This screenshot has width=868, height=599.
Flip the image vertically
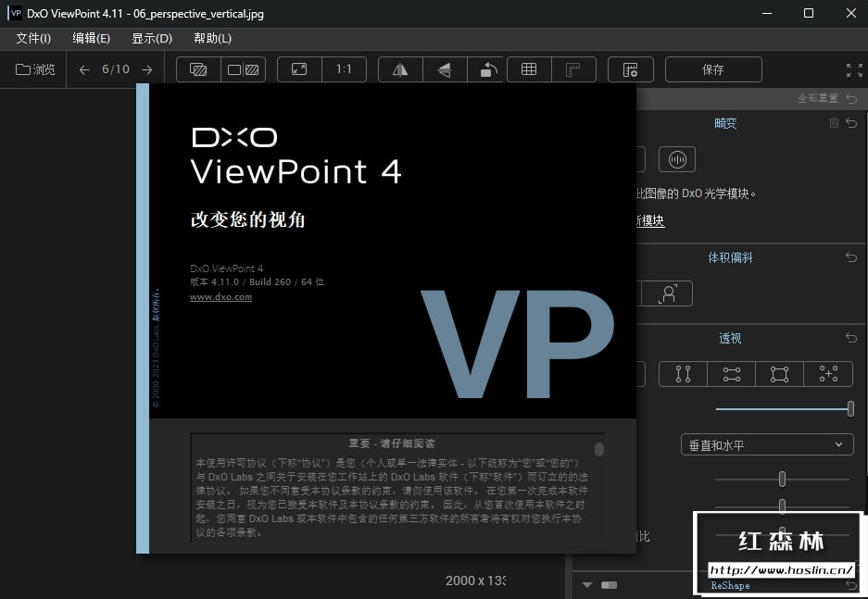pos(445,69)
